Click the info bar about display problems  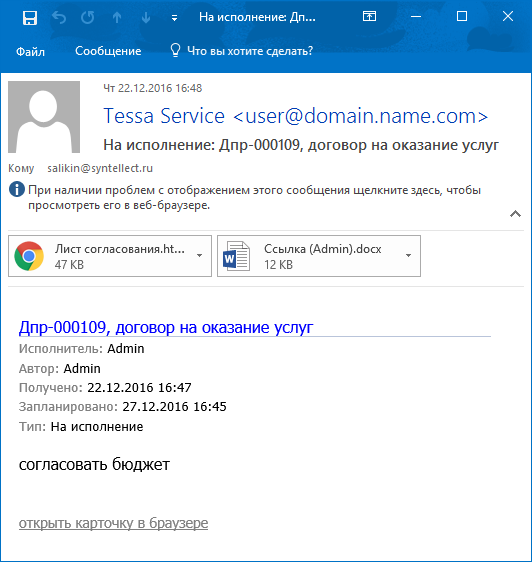245,197
